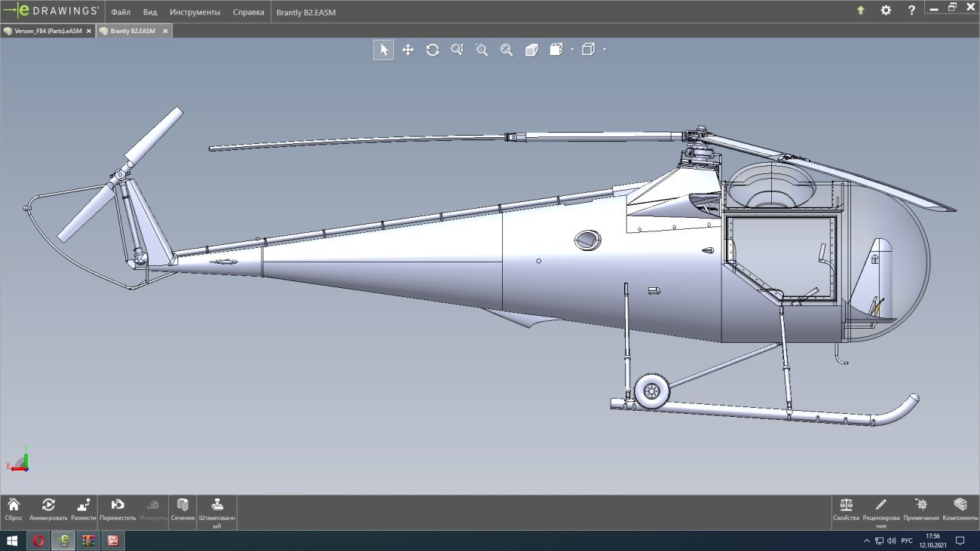Toggle the perspective view cube icon
This screenshot has height=551, width=980.
pyautogui.click(x=531, y=50)
